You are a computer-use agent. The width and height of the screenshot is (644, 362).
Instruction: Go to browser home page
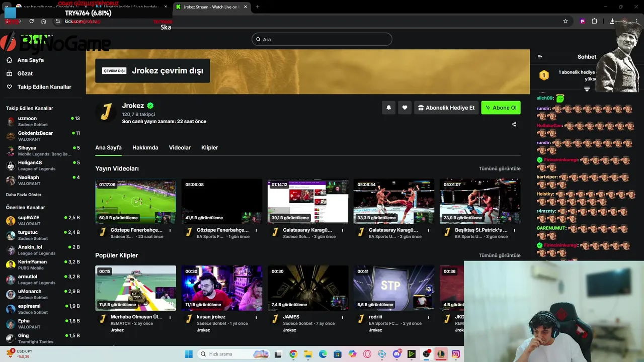click(x=44, y=21)
